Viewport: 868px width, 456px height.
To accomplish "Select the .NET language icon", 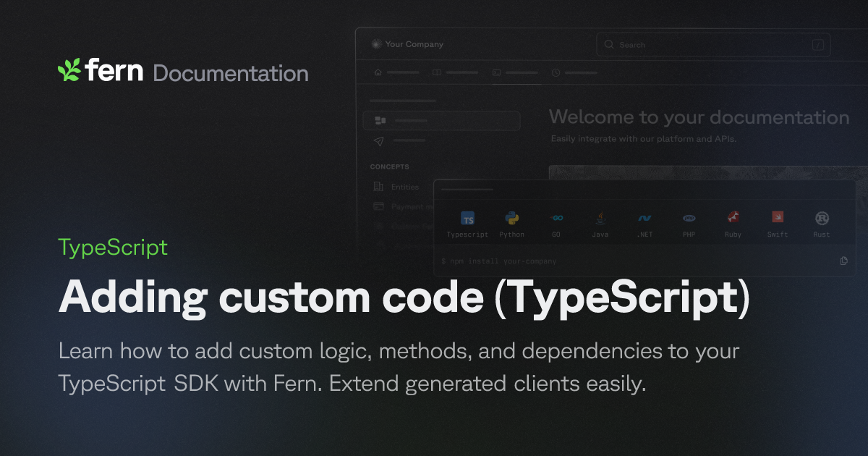I will 644,218.
